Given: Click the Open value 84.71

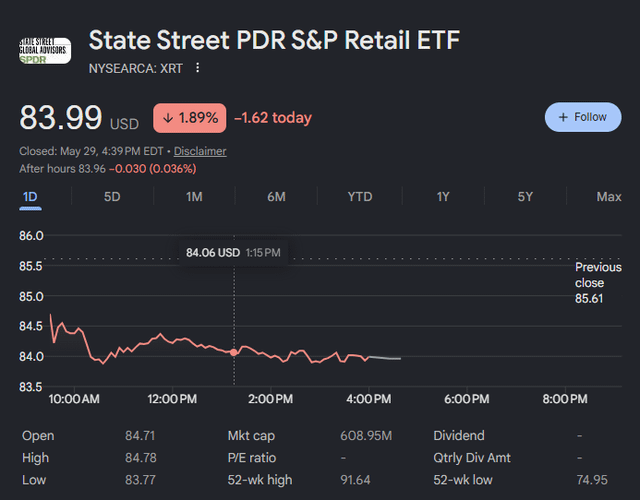Looking at the screenshot, I should tap(140, 436).
